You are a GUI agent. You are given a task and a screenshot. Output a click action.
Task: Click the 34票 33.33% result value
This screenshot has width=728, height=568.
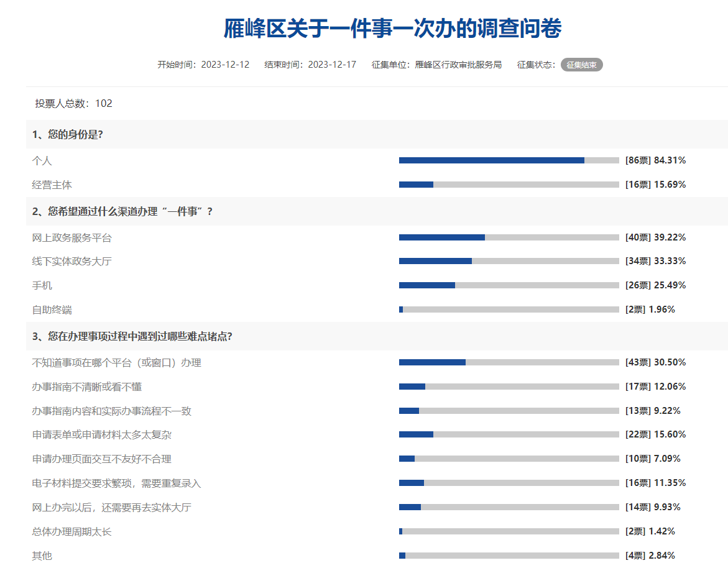pyautogui.click(x=655, y=261)
